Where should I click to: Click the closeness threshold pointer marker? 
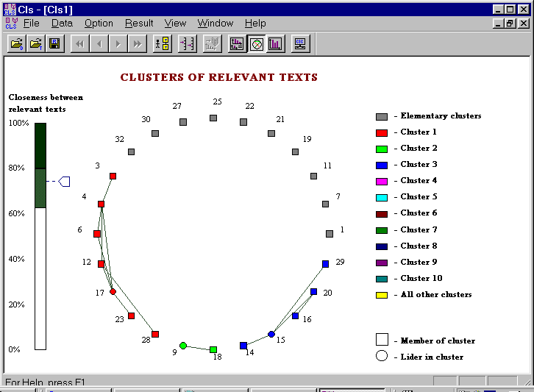coord(65,182)
